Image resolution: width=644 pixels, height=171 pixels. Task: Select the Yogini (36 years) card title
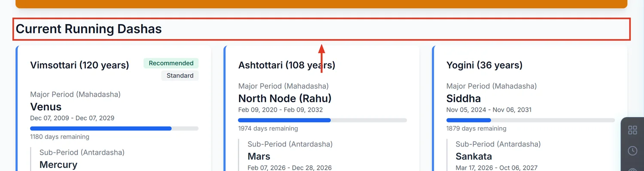(x=484, y=65)
